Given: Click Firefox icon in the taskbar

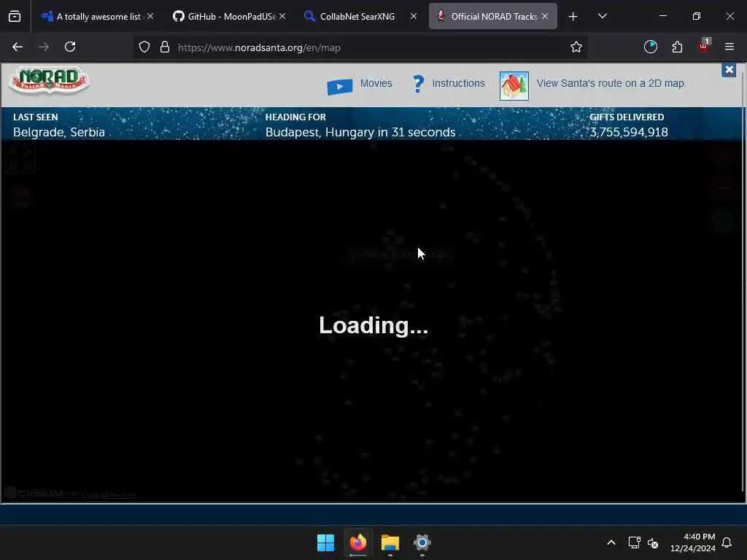Looking at the screenshot, I should [x=358, y=542].
